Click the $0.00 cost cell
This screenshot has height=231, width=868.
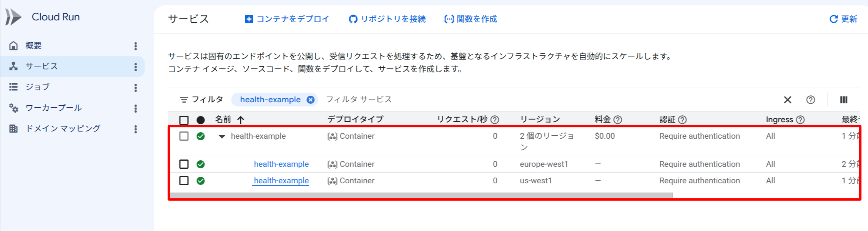(605, 136)
